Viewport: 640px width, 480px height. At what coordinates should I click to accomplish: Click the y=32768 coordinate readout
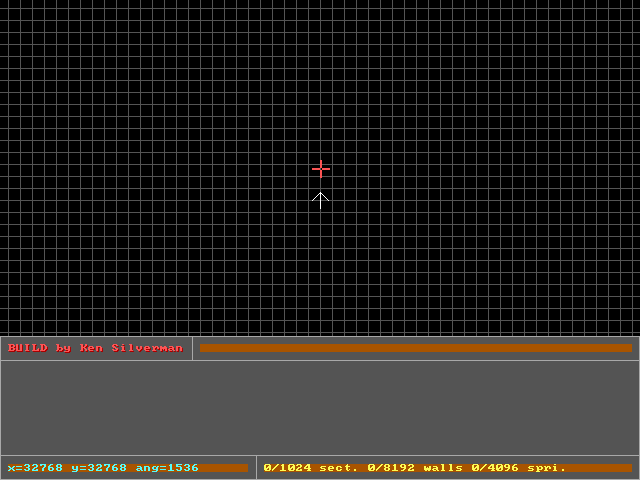(x=99, y=468)
